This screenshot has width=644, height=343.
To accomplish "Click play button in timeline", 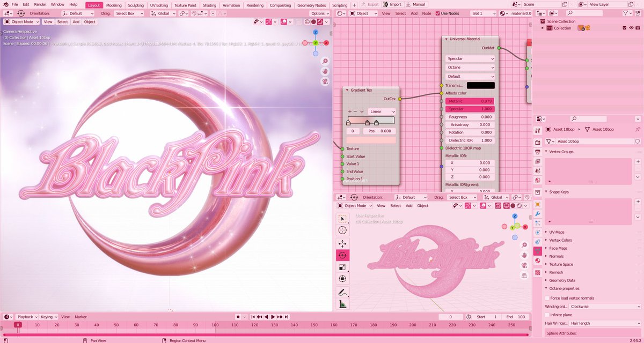I will [273, 317].
